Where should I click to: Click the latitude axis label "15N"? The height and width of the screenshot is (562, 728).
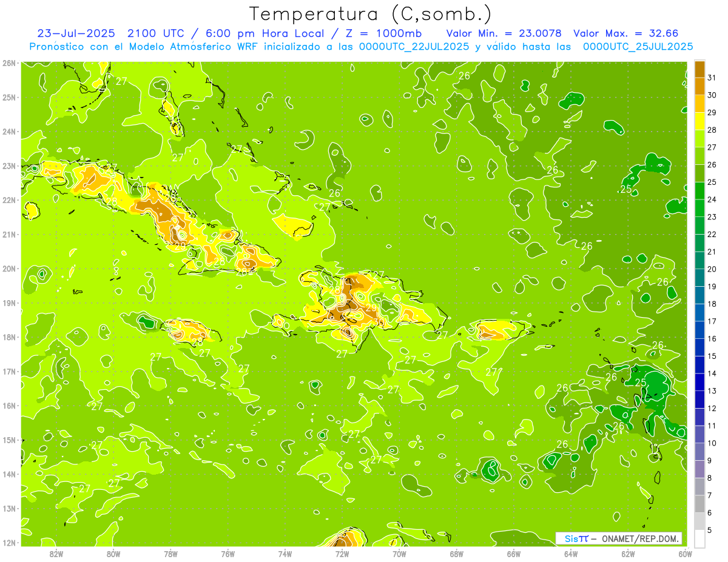[x=9, y=440]
